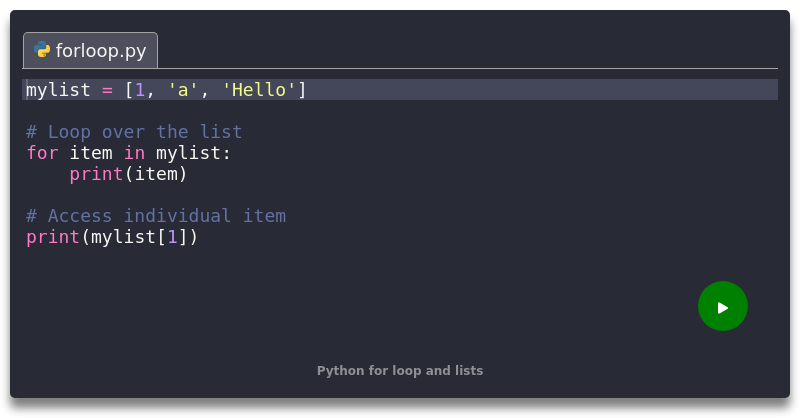
Task: Click the 'for' keyword
Action: (x=42, y=153)
